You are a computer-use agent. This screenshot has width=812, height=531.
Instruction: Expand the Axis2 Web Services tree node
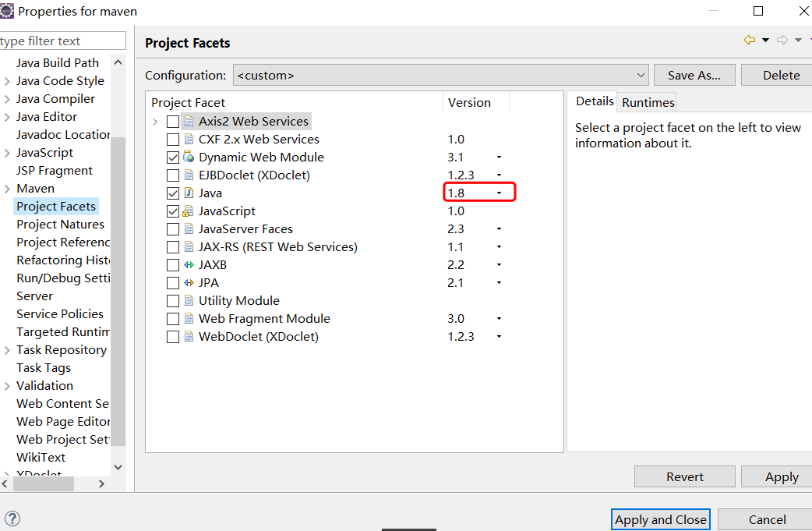pyautogui.click(x=156, y=122)
